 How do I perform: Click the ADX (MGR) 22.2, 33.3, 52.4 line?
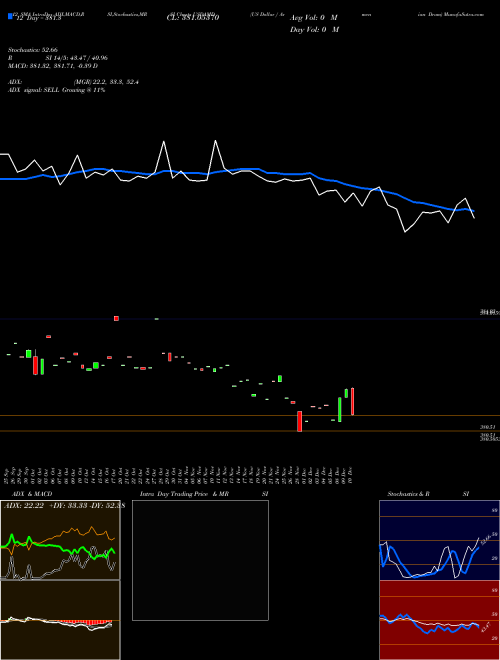(73, 82)
